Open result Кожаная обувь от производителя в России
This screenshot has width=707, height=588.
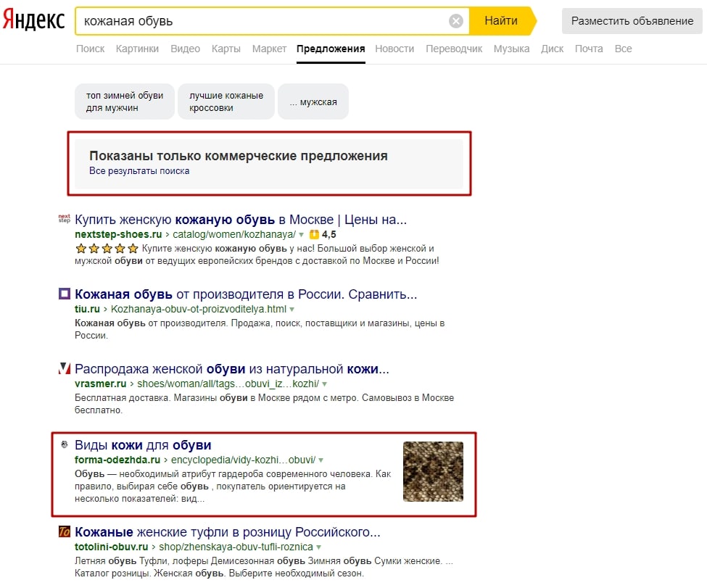tap(246, 294)
